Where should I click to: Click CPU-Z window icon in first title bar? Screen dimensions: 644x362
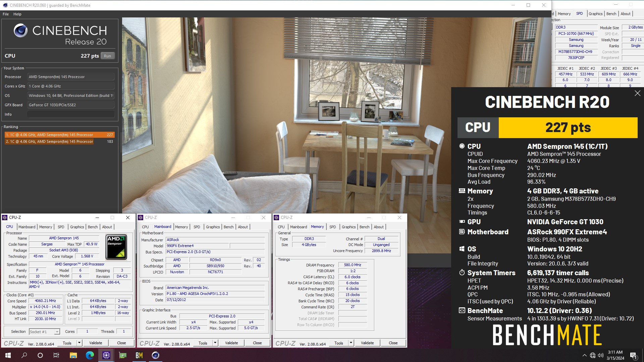click(5, 218)
